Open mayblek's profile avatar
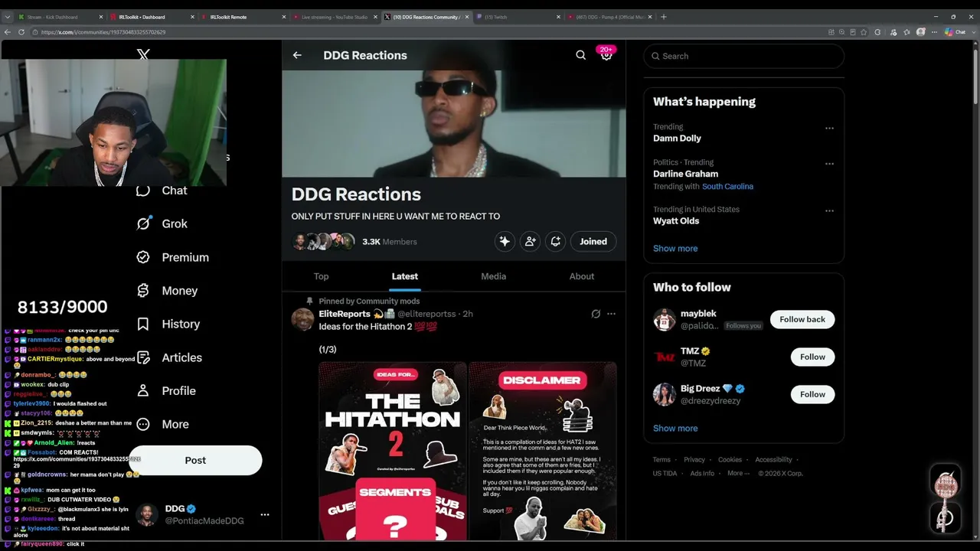The height and width of the screenshot is (551, 980). point(664,320)
